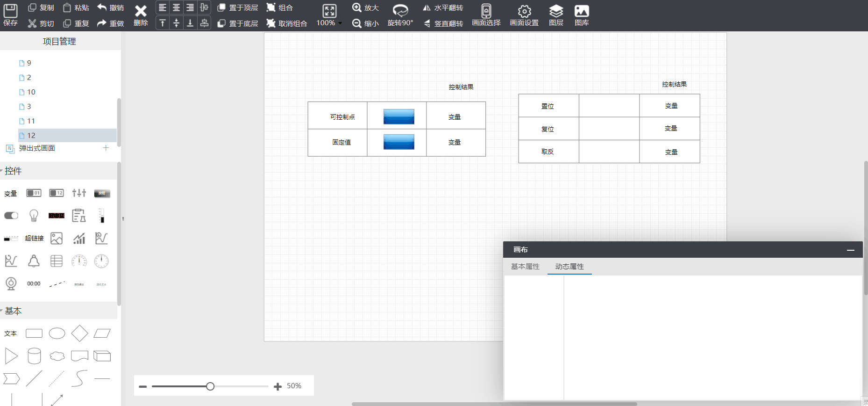Click the 画面设置 gear icon

coord(524,11)
